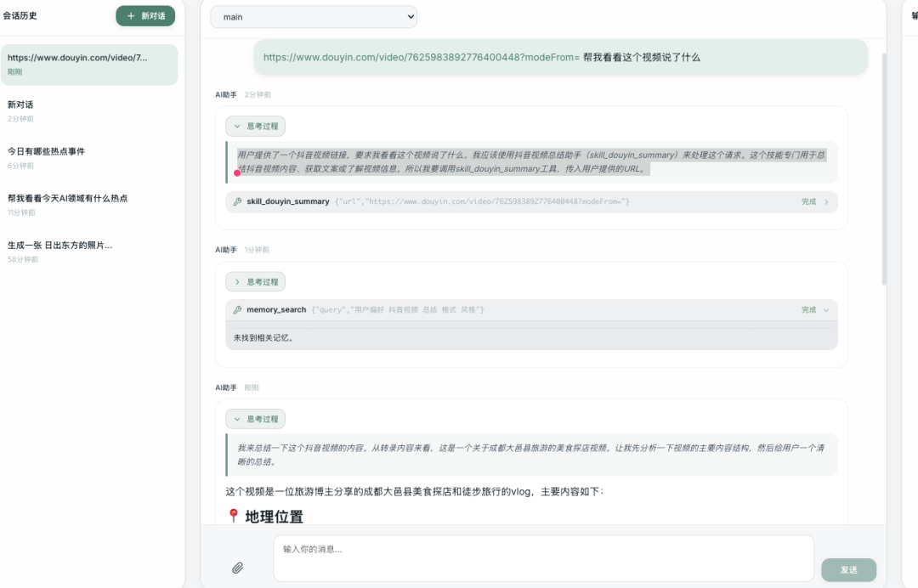The width and height of the screenshot is (918, 588).
Task: Click the plus icon in 新对话 button
Action: point(130,16)
